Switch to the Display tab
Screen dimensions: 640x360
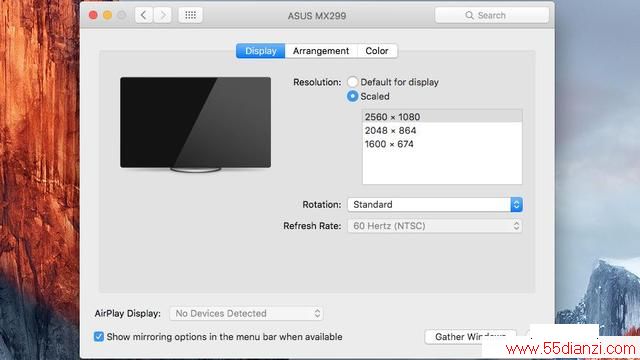pyautogui.click(x=260, y=51)
